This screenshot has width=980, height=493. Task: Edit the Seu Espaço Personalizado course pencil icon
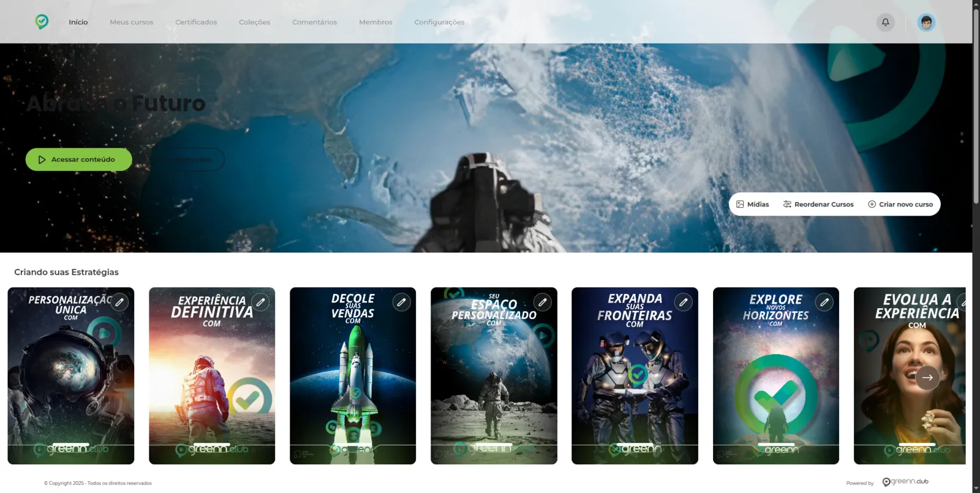542,302
